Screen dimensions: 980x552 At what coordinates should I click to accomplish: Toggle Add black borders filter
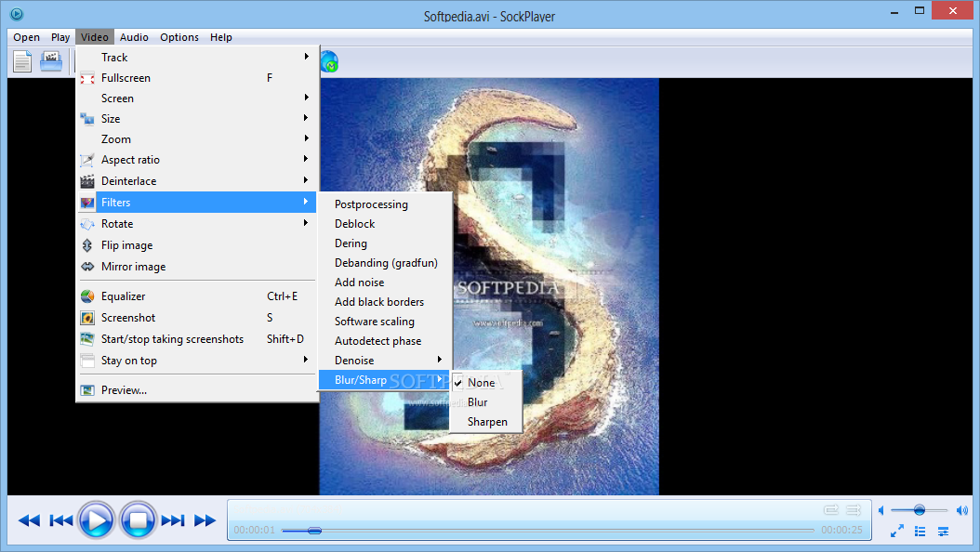tap(384, 302)
